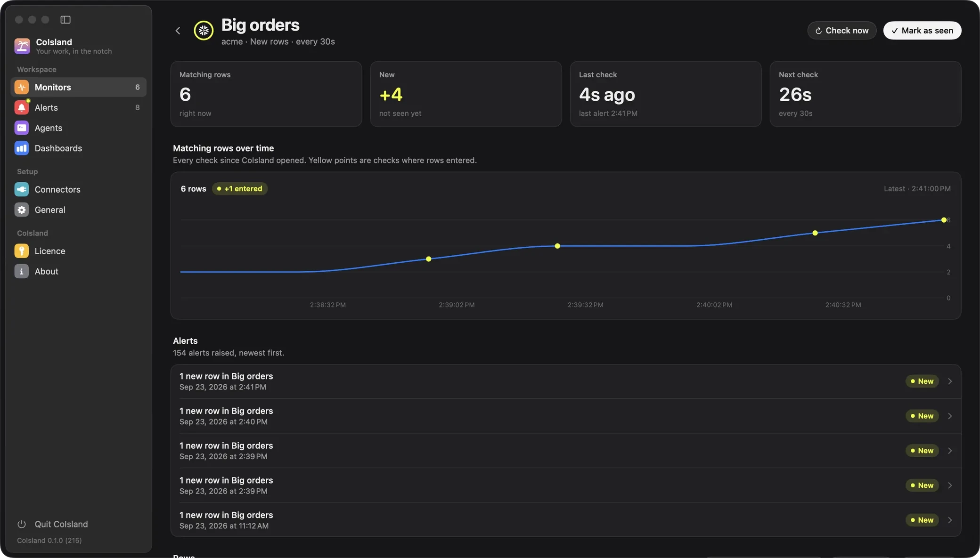The width and height of the screenshot is (980, 558).
Task: Click the Next check 26s card
Action: [x=866, y=94]
